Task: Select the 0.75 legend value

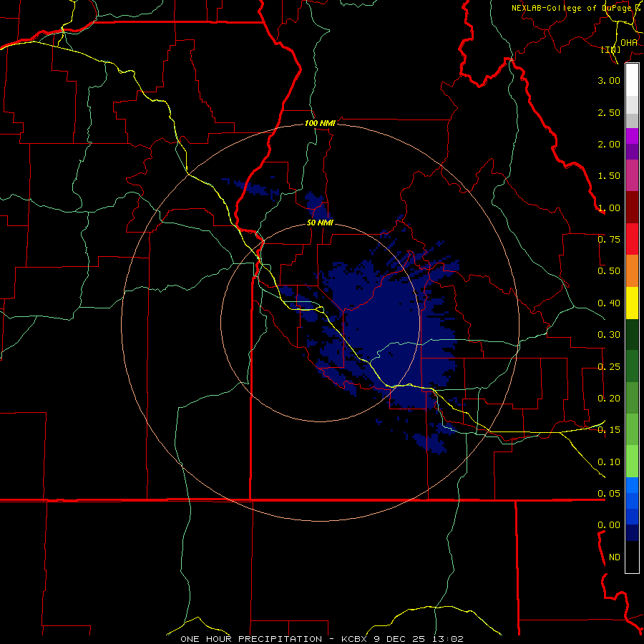Action: [x=609, y=240]
